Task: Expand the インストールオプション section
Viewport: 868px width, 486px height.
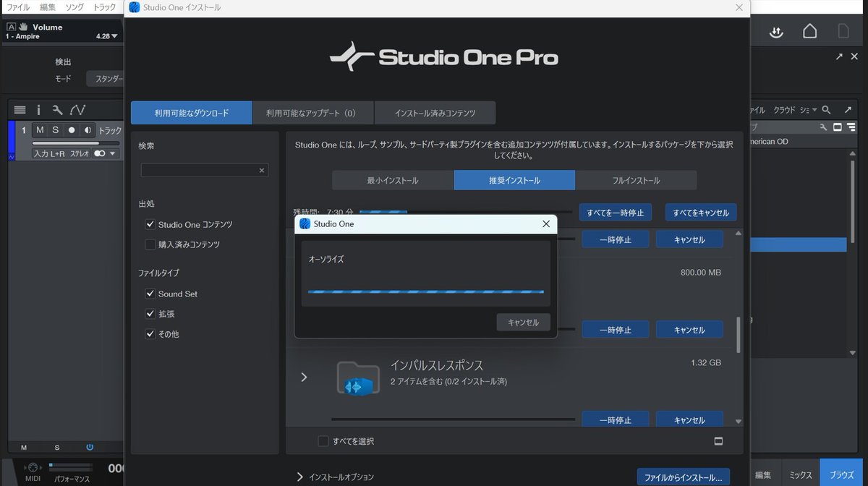Action: [300, 477]
